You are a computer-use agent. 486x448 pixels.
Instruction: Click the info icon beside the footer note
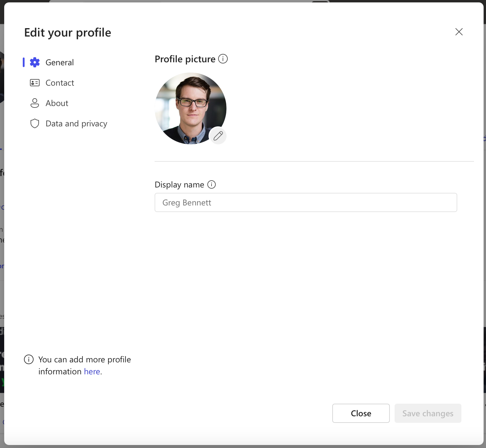click(28, 359)
